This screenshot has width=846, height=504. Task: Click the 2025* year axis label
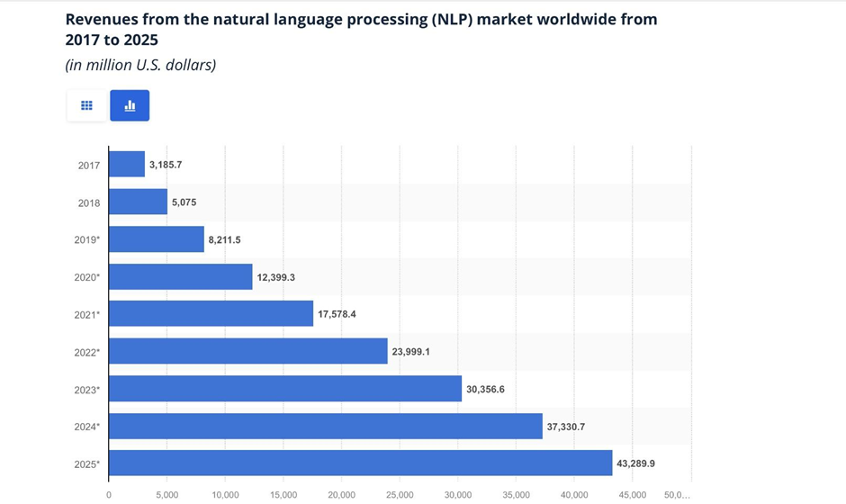pos(86,463)
